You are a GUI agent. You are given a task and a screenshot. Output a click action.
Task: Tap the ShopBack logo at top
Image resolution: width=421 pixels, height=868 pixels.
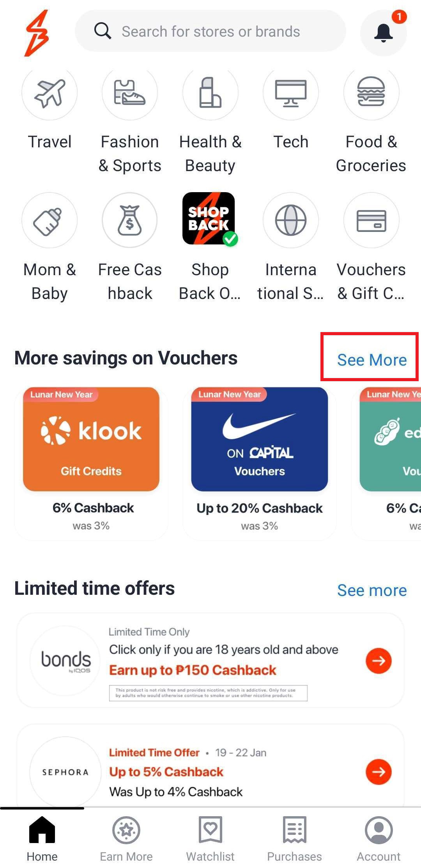[37, 33]
